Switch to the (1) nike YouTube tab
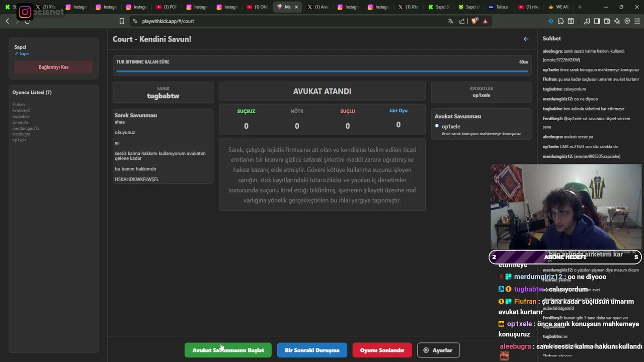 [528, 7]
